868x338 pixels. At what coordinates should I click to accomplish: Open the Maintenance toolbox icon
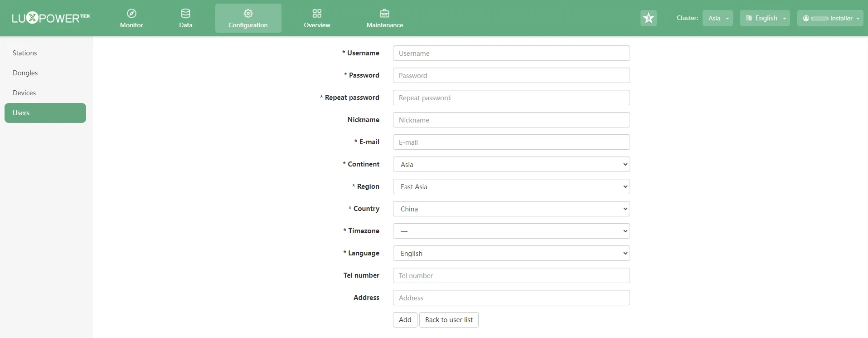coord(384,14)
